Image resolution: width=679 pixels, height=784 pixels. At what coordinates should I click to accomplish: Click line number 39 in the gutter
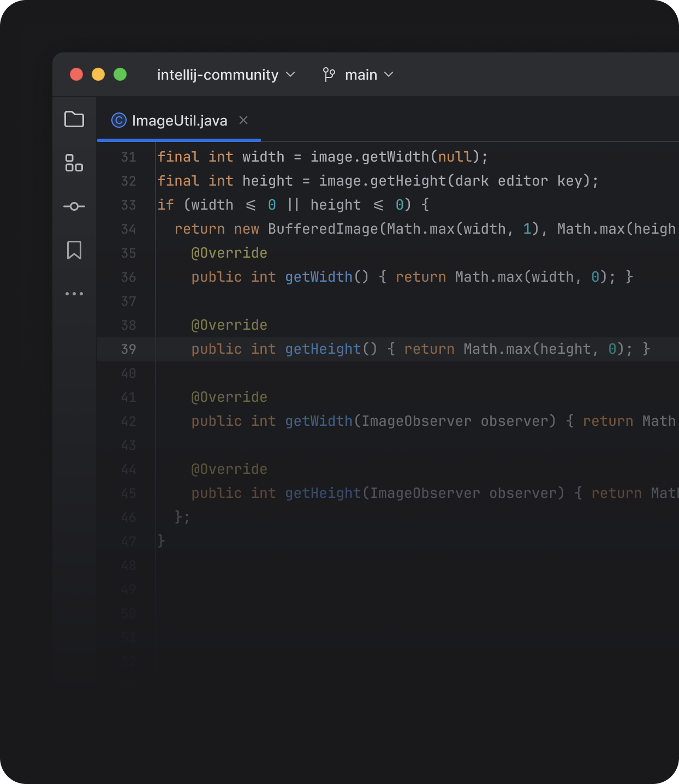click(128, 349)
